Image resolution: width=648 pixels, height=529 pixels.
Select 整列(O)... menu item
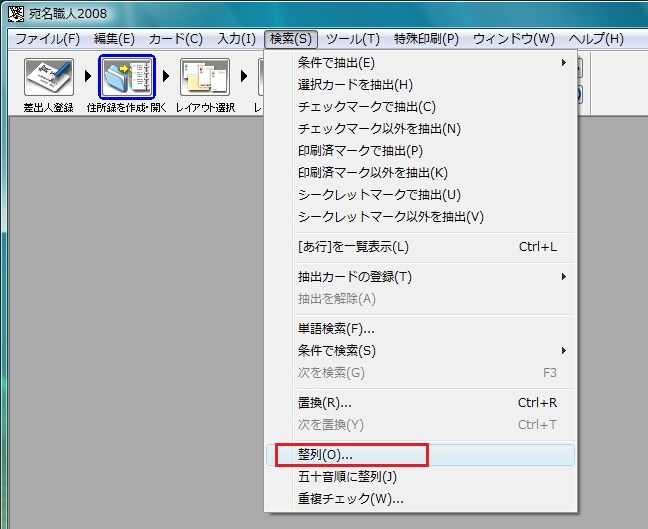click(x=420, y=455)
